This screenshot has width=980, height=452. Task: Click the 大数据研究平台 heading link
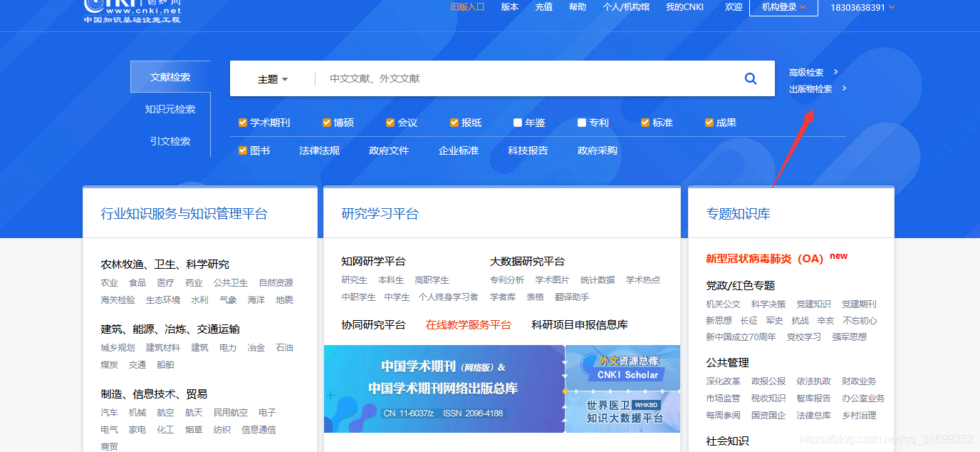point(527,261)
